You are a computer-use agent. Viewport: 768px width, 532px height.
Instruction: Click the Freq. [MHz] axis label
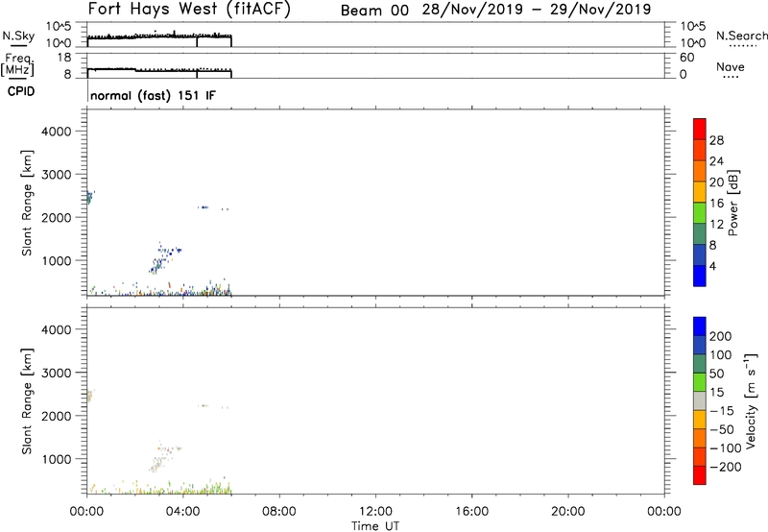coord(17,65)
